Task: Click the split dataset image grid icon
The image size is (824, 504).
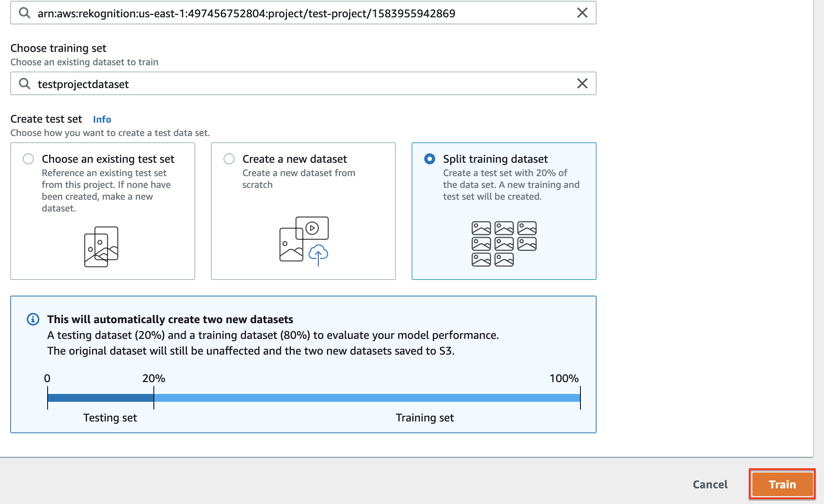Action: click(504, 244)
